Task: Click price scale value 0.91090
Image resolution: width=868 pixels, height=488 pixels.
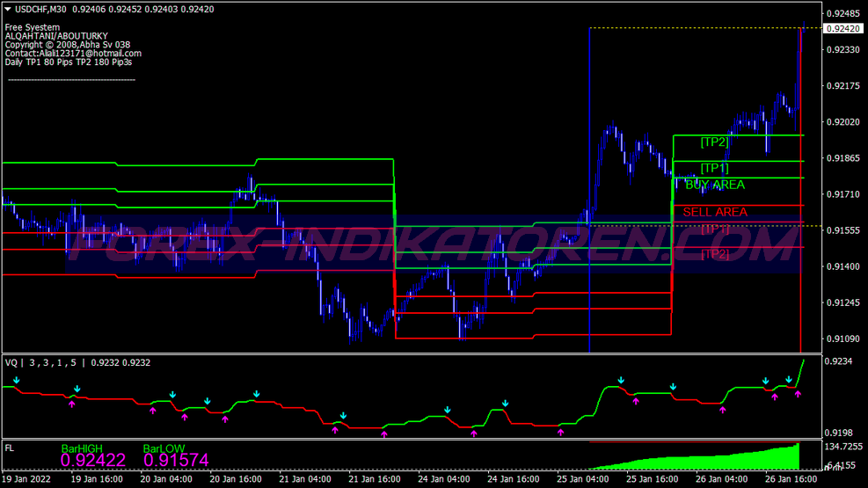Action: (x=843, y=339)
